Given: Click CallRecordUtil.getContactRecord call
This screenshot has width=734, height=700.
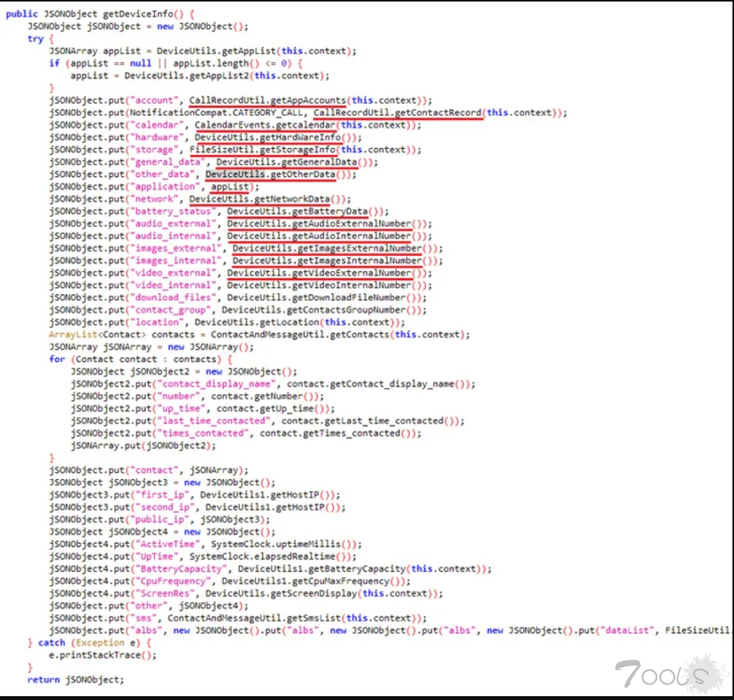Looking at the screenshot, I should pyautogui.click(x=397, y=112).
